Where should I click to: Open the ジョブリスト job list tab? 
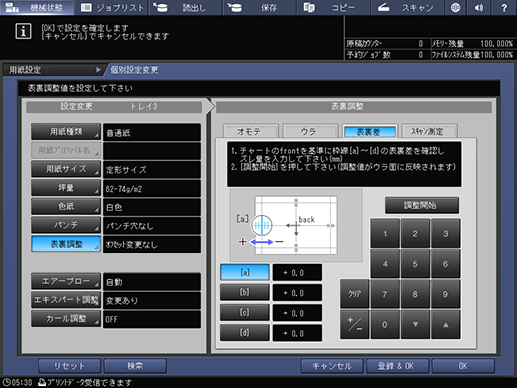pyautogui.click(x=112, y=7)
